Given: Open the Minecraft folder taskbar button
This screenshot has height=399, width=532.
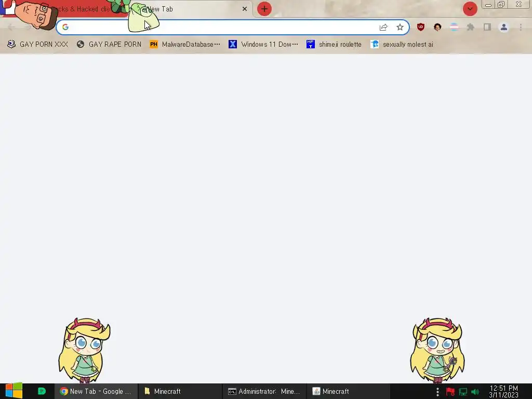Looking at the screenshot, I should point(180,391).
